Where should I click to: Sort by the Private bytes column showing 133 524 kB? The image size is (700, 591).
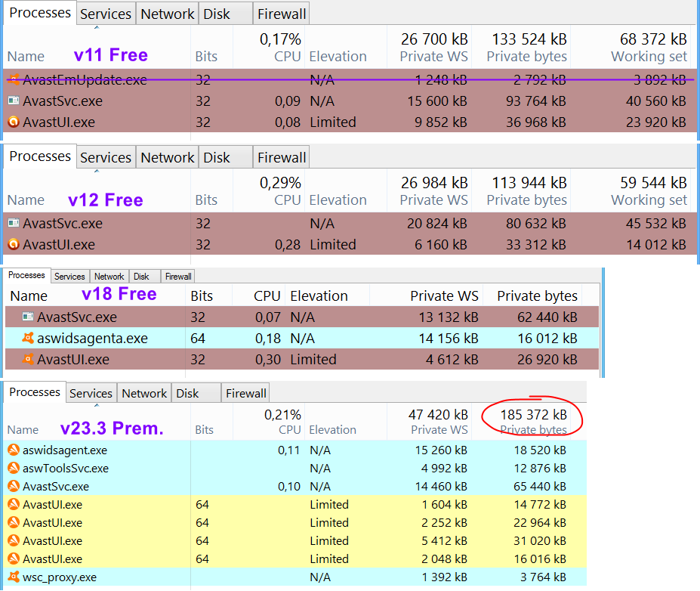pos(522,47)
